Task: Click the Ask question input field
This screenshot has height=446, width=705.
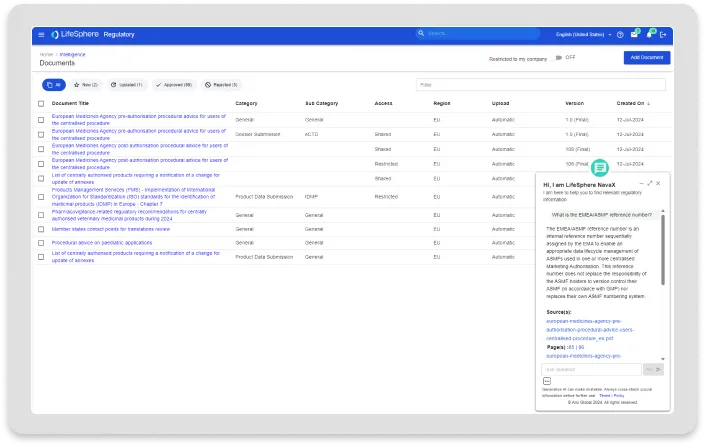Action: 592,368
